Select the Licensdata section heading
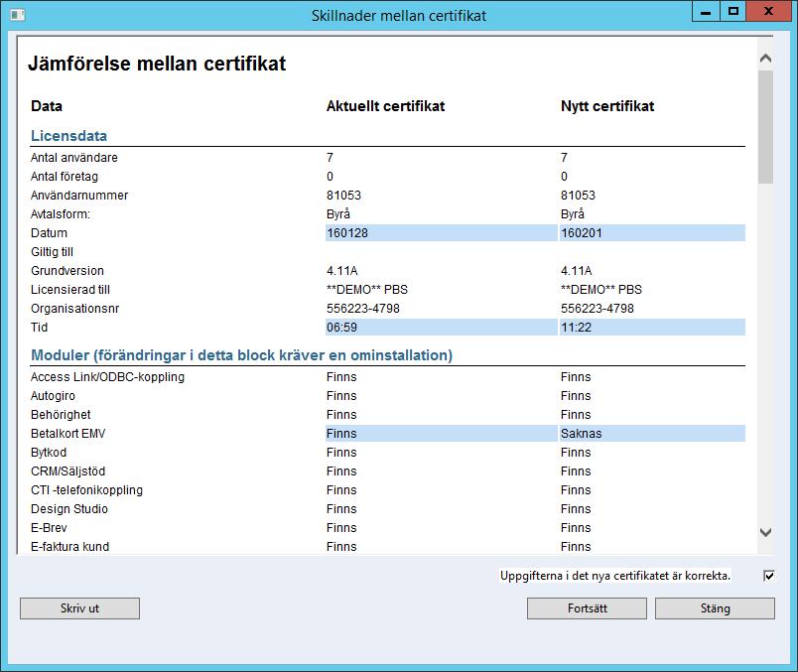This screenshot has width=798, height=672. 68,136
